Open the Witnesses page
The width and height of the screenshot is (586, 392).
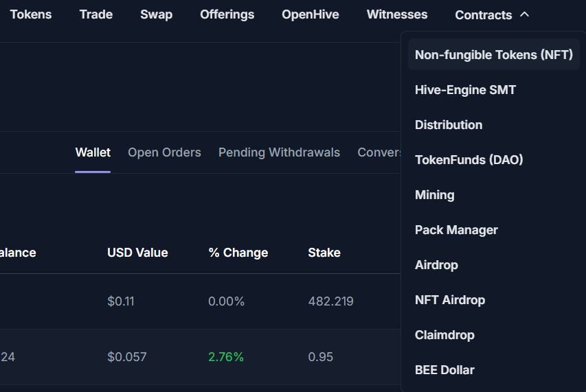click(396, 14)
